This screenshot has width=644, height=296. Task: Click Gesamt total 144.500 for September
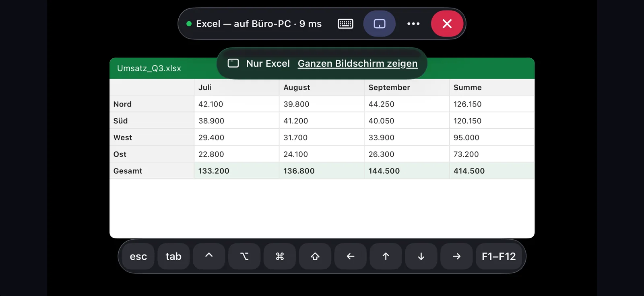[x=407, y=171]
